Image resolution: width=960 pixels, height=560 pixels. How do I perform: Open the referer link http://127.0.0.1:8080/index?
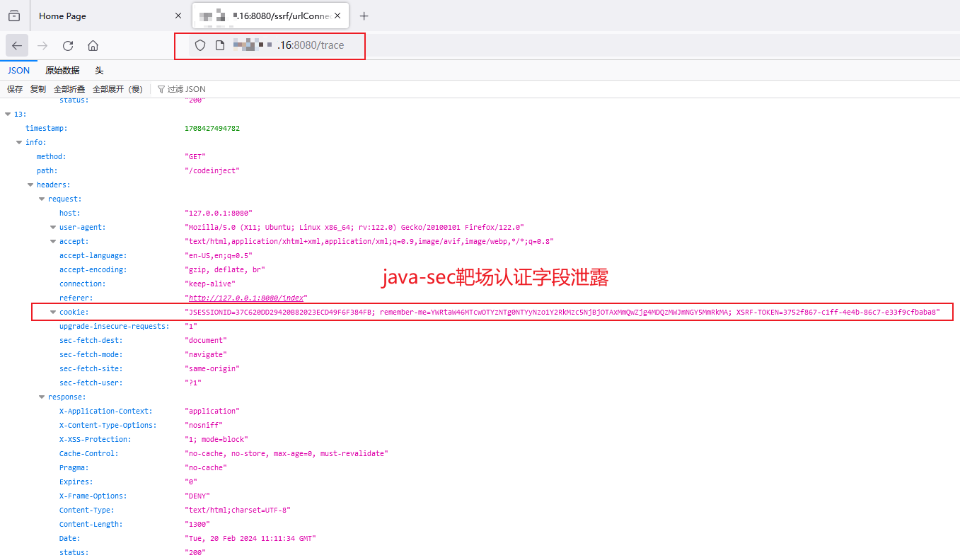tap(245, 298)
